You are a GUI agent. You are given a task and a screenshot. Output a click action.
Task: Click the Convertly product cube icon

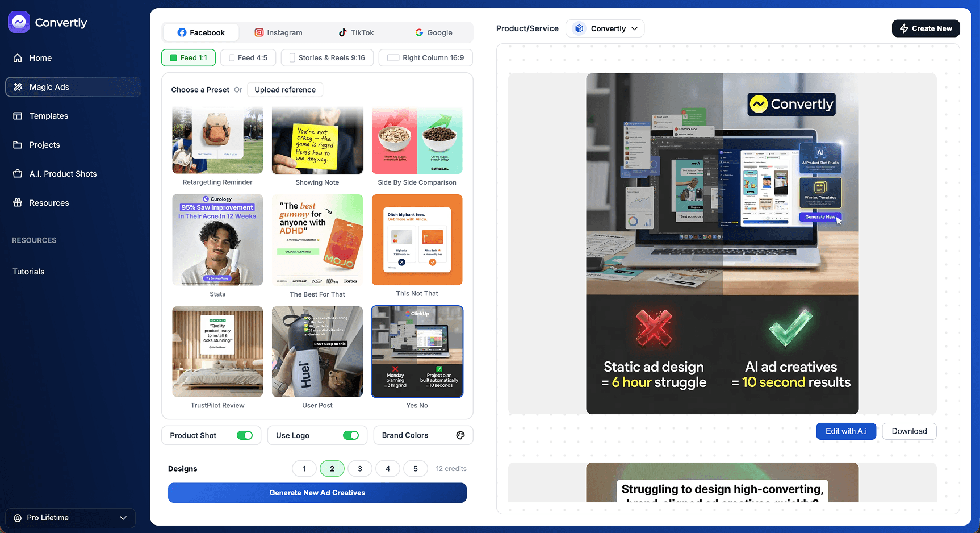point(579,28)
